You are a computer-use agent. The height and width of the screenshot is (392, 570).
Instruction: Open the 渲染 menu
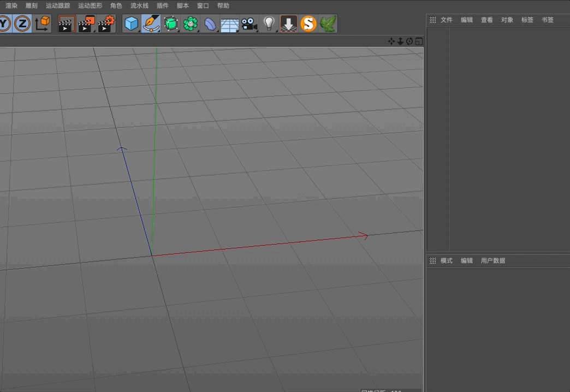[x=11, y=6]
